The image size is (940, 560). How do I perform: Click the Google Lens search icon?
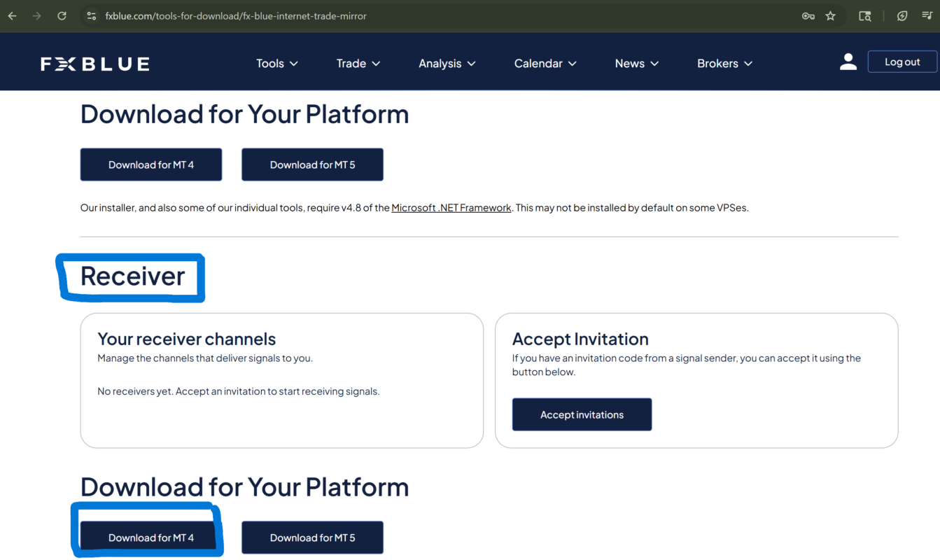point(865,16)
